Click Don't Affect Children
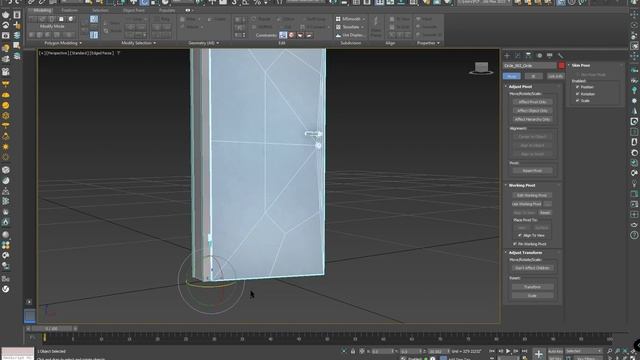 click(x=532, y=268)
